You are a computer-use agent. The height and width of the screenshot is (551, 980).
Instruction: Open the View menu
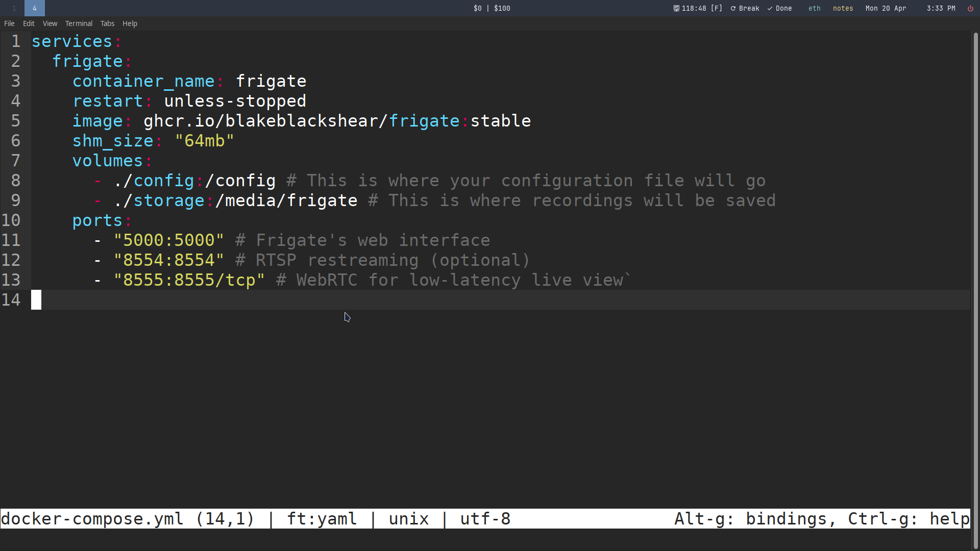(x=50, y=23)
